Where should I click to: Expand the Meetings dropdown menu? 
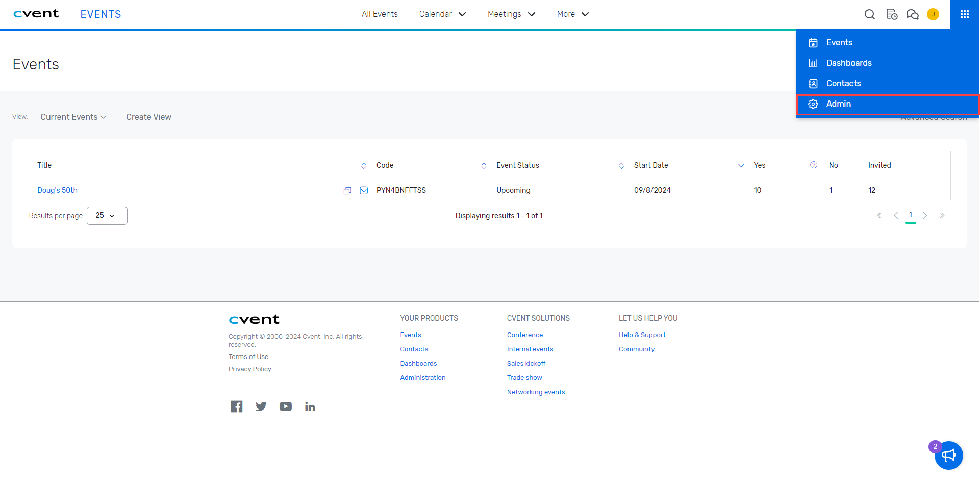click(x=511, y=14)
